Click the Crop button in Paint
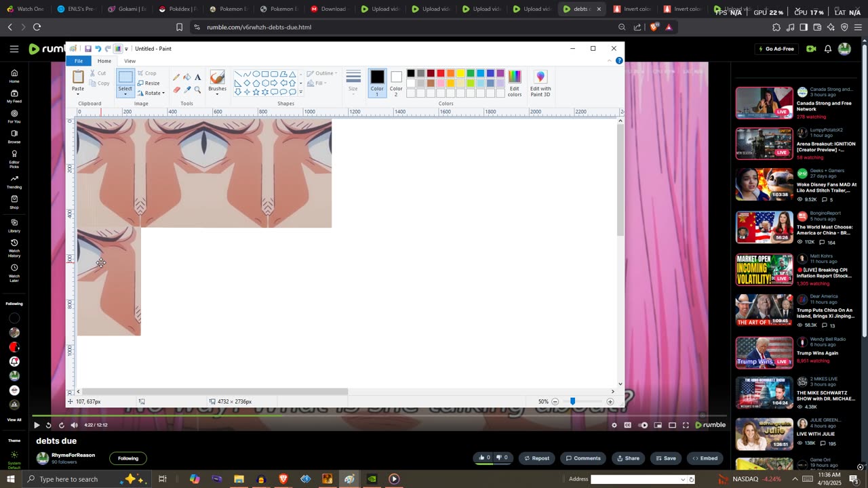Screen dimensions: 868x488 click(146, 73)
